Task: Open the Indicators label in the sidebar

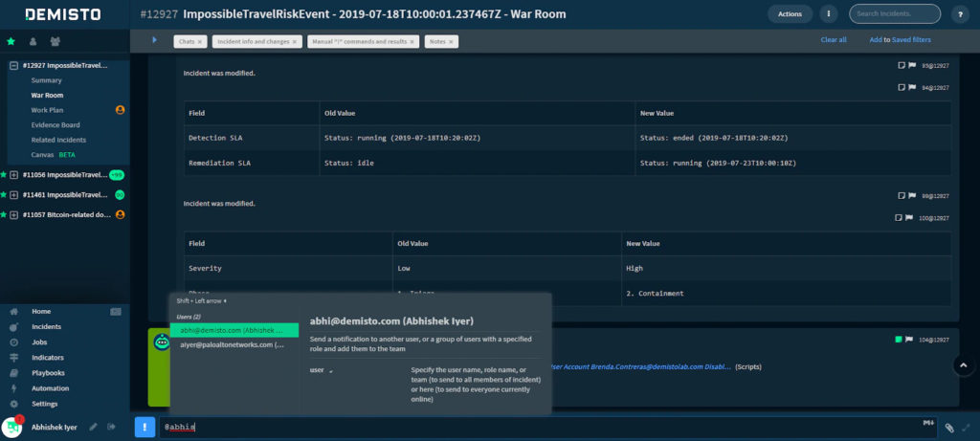Action: (48, 358)
